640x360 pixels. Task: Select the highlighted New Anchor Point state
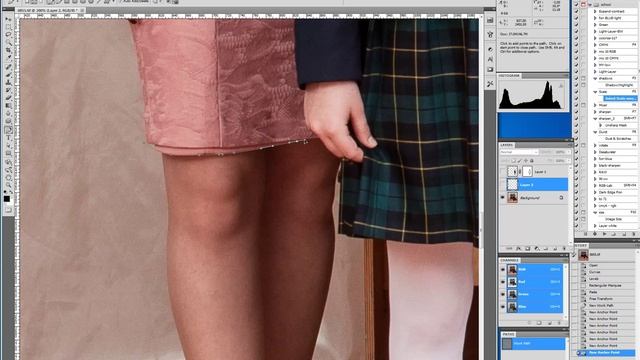[x=607, y=352]
